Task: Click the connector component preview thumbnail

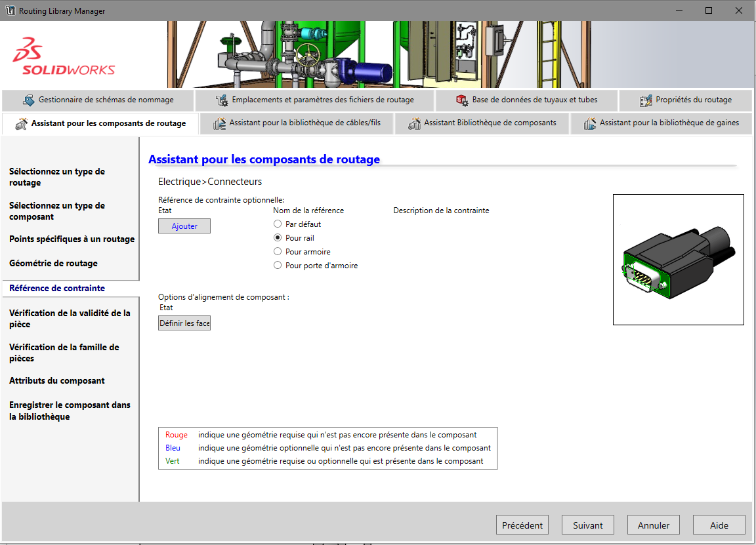Action: coord(679,260)
